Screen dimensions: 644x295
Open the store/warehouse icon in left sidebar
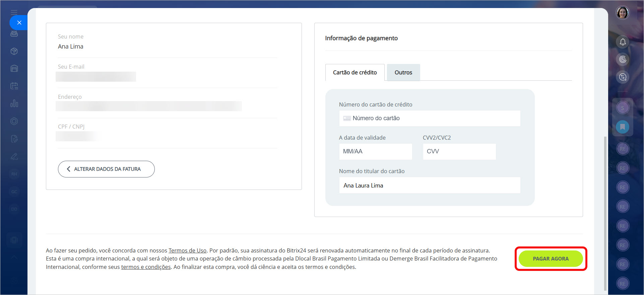tap(14, 68)
